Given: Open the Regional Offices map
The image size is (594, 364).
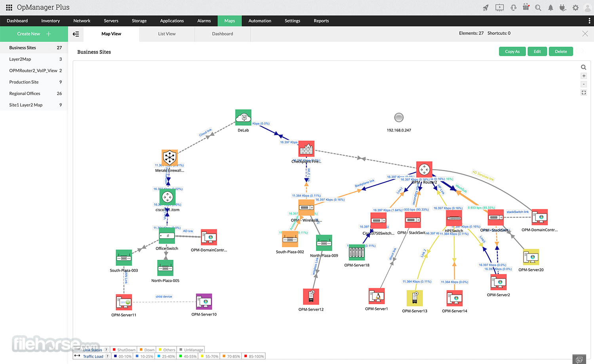Looking at the screenshot, I should point(34,94).
